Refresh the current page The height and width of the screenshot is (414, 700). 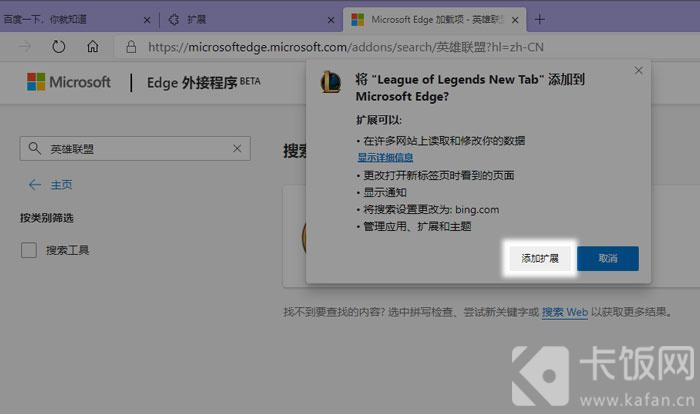click(58, 46)
